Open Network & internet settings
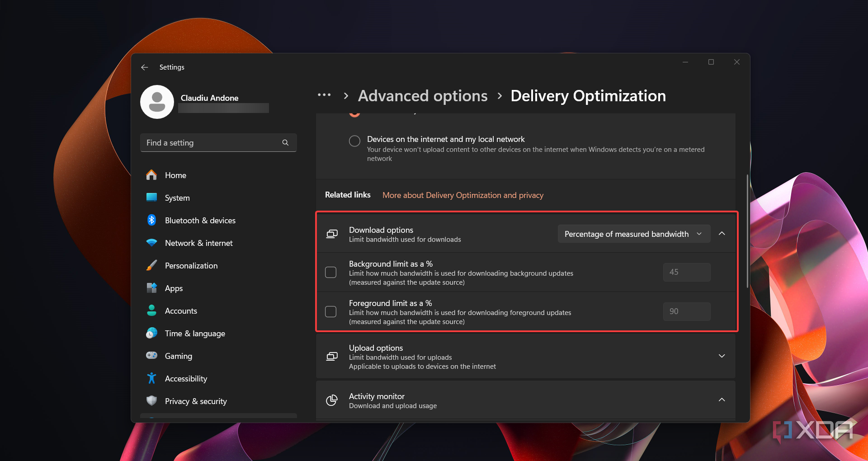 point(218,243)
